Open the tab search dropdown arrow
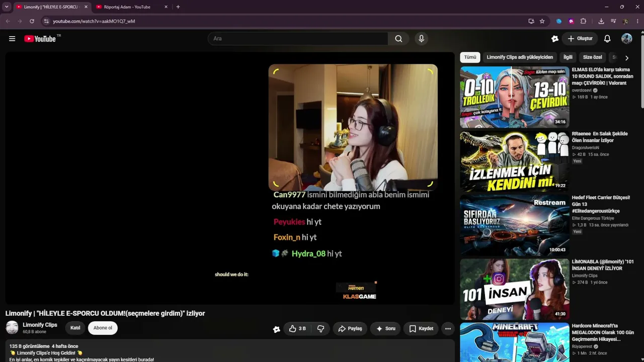The image size is (644, 362). [x=7, y=7]
